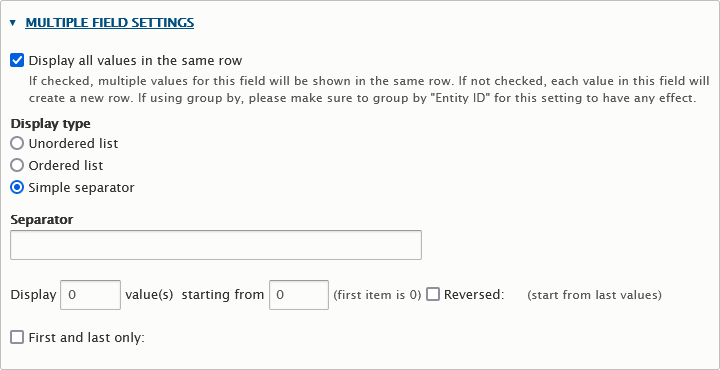Click the 'Ordered list' label text
The width and height of the screenshot is (720, 370).
pyautogui.click(x=66, y=165)
